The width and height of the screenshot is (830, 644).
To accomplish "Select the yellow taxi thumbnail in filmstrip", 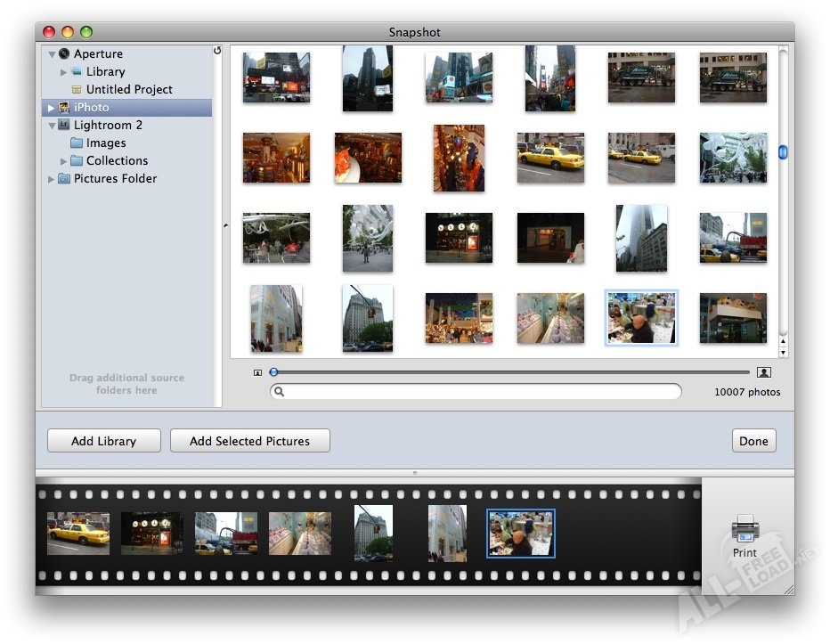I will [78, 533].
